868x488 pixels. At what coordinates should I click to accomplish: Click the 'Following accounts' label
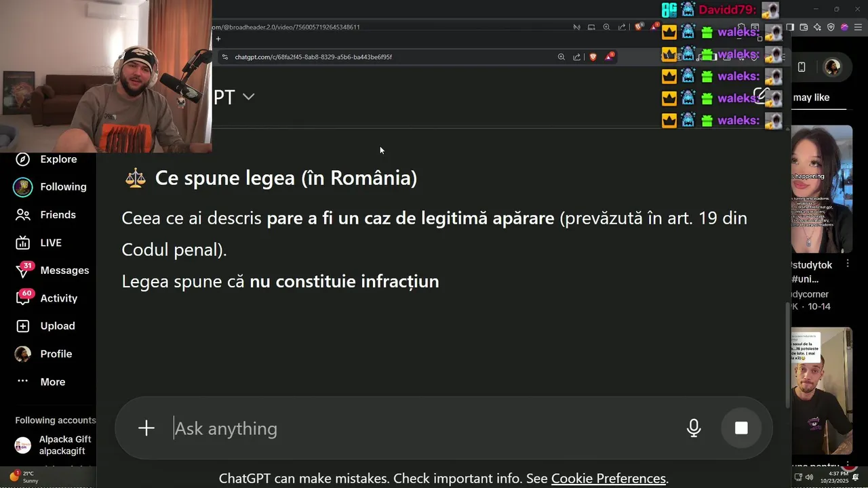click(x=56, y=420)
